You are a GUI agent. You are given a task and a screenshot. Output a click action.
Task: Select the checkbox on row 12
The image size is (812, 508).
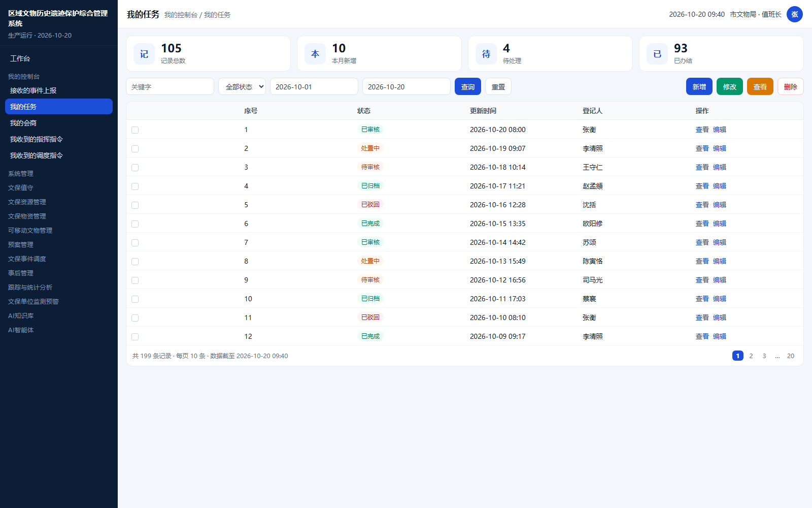[x=135, y=337]
